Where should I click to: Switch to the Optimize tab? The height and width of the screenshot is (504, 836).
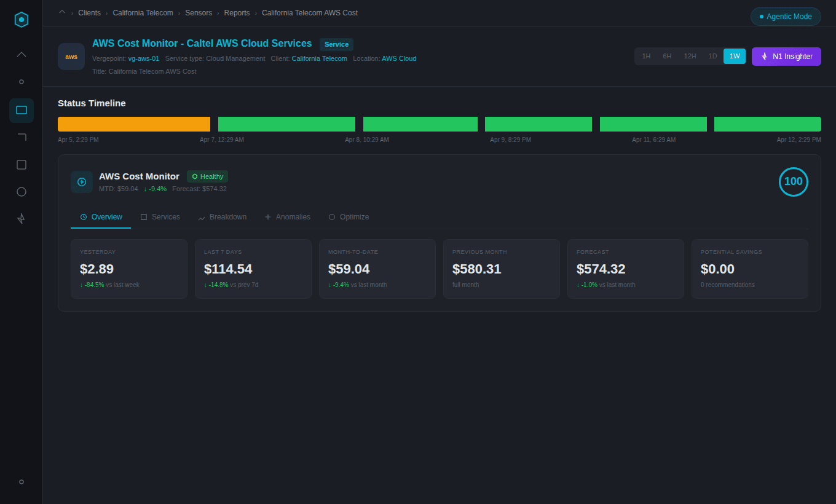pyautogui.click(x=349, y=217)
